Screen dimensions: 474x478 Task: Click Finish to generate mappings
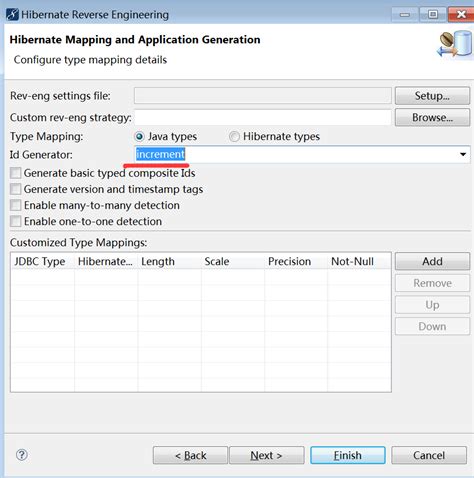tap(348, 455)
